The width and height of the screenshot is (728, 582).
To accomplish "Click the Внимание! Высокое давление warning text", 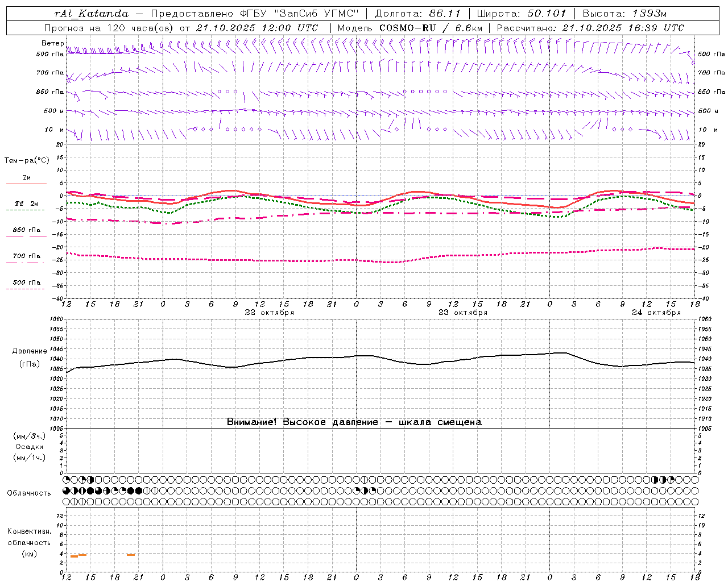I will point(354,422).
